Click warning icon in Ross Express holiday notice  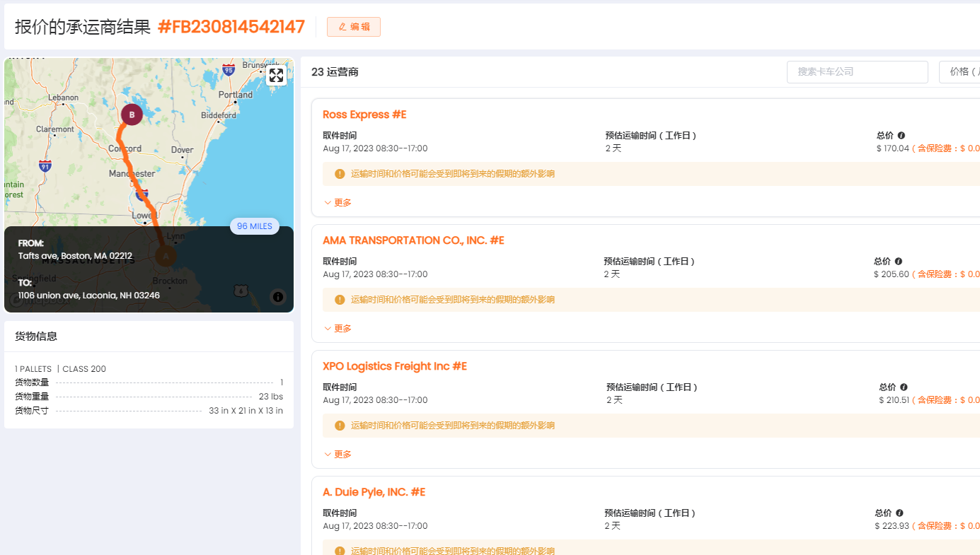340,174
